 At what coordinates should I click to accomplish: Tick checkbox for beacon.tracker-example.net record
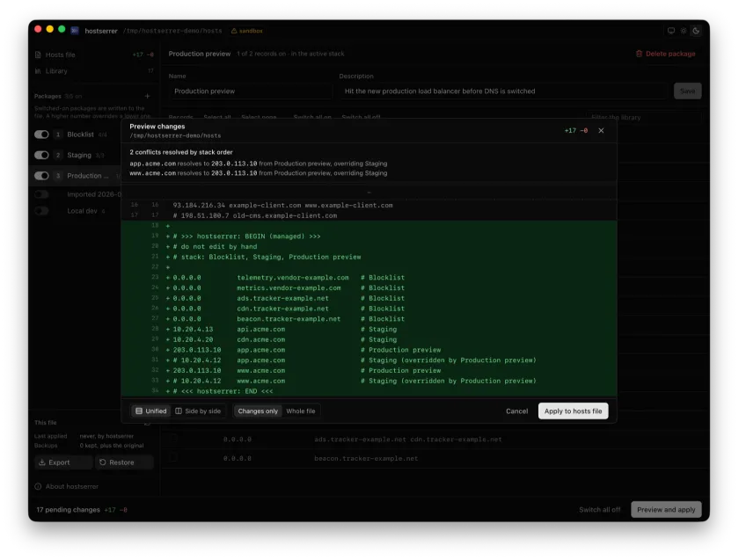pos(174,458)
